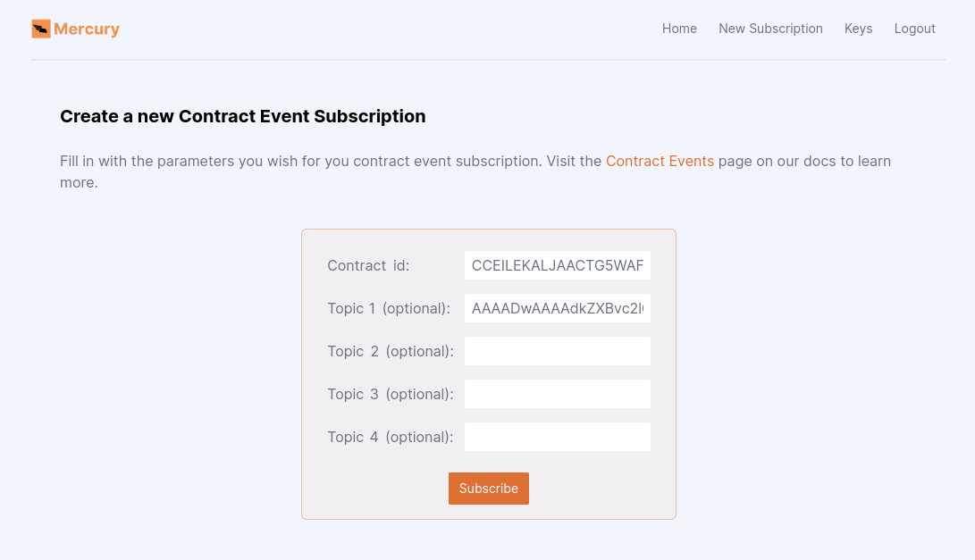Click the "Fill in with the parameters" paragraph

[x=331, y=162]
